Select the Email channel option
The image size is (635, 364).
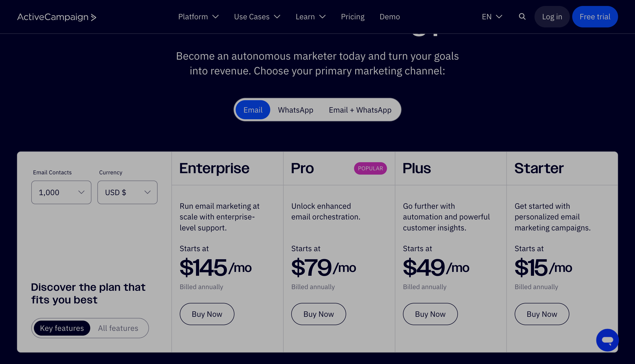tap(253, 110)
